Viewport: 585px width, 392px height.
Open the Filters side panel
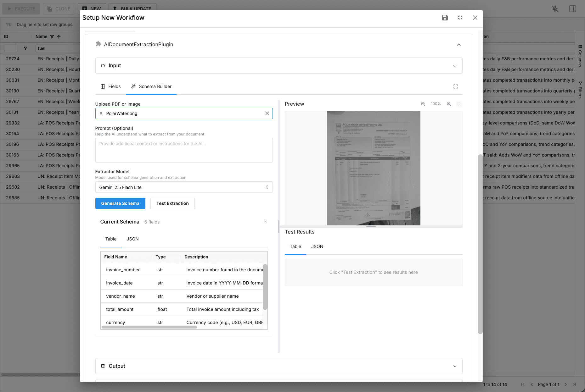580,90
